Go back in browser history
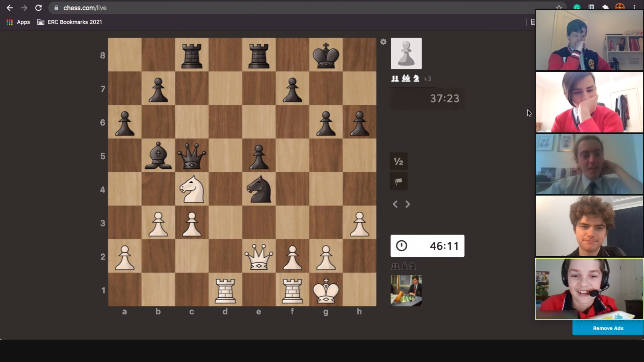Image resolution: width=644 pixels, height=362 pixels. click(x=10, y=8)
